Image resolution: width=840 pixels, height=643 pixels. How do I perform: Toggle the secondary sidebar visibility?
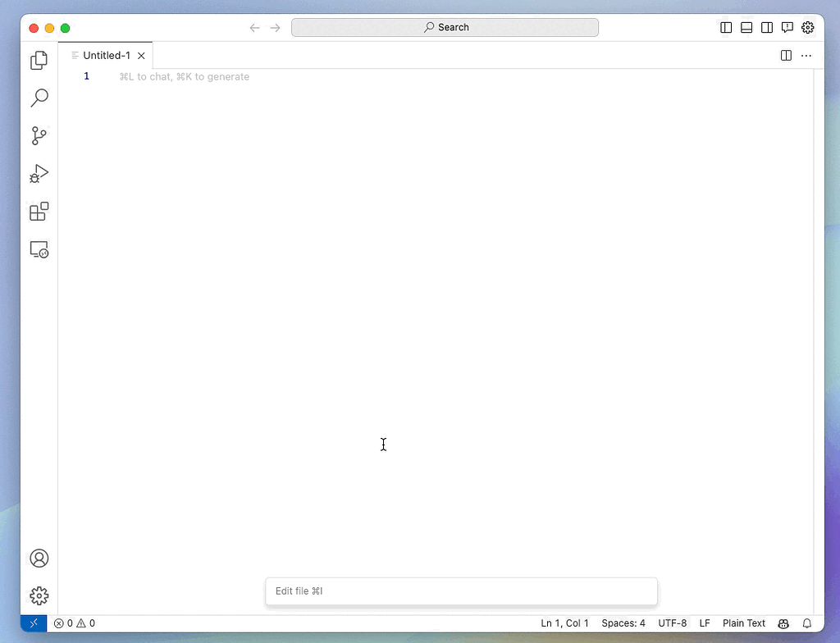[x=766, y=27]
